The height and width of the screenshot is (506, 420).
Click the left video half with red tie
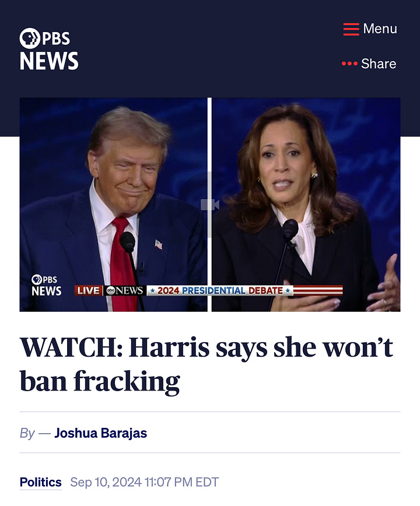coord(113,205)
